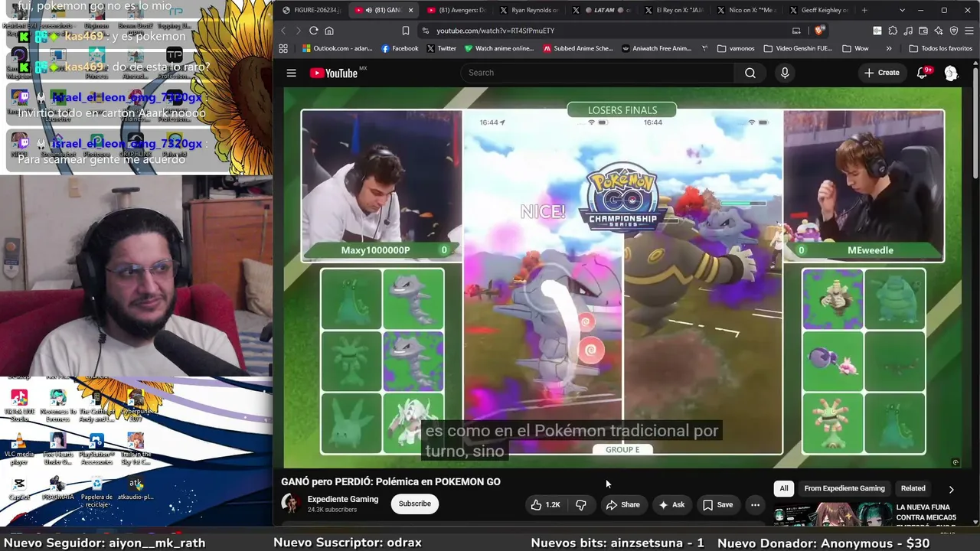
Task: Switch to the Ryan Reynolds X tab
Action: tap(528, 10)
